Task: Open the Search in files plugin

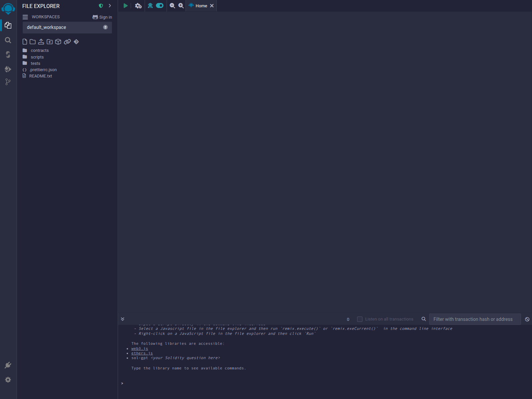Action: tap(8, 40)
